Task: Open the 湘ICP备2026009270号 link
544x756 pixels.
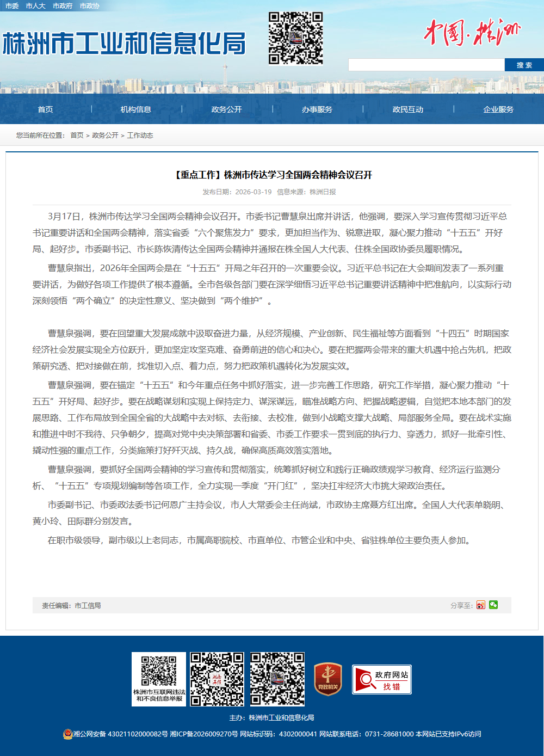Action: click(x=203, y=734)
